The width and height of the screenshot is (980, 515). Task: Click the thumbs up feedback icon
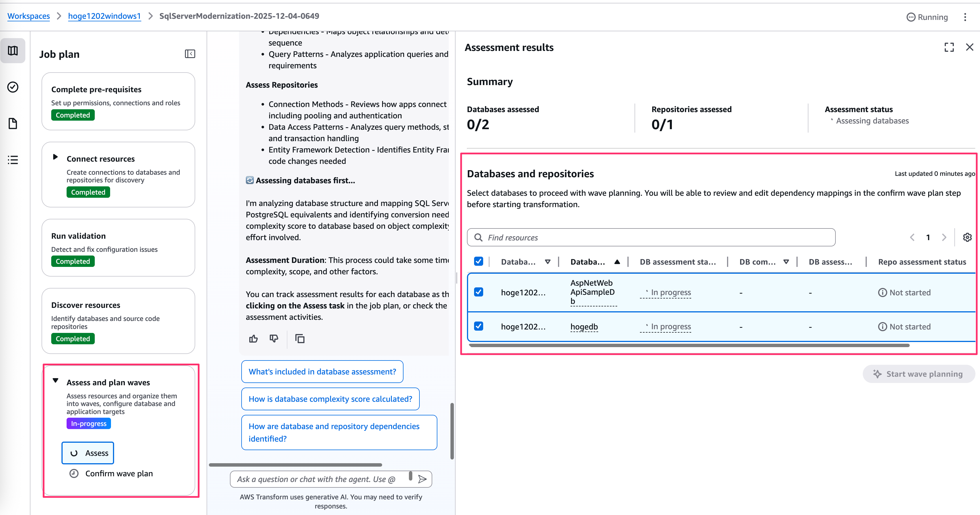253,339
